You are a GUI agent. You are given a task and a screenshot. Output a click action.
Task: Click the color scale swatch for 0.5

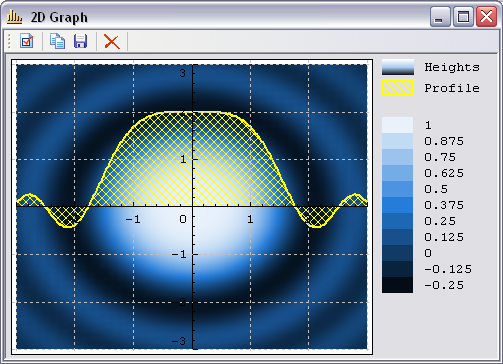click(397, 189)
